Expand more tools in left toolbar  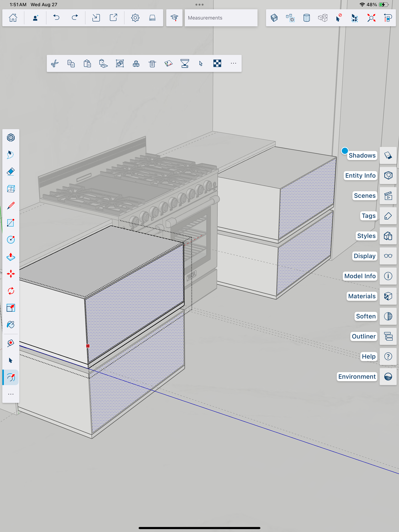coord(11,394)
